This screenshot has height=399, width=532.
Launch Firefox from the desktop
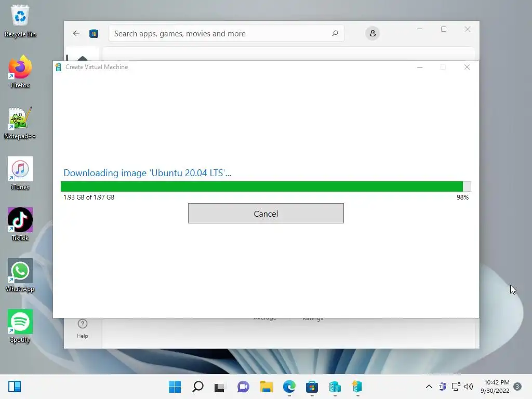click(x=20, y=72)
